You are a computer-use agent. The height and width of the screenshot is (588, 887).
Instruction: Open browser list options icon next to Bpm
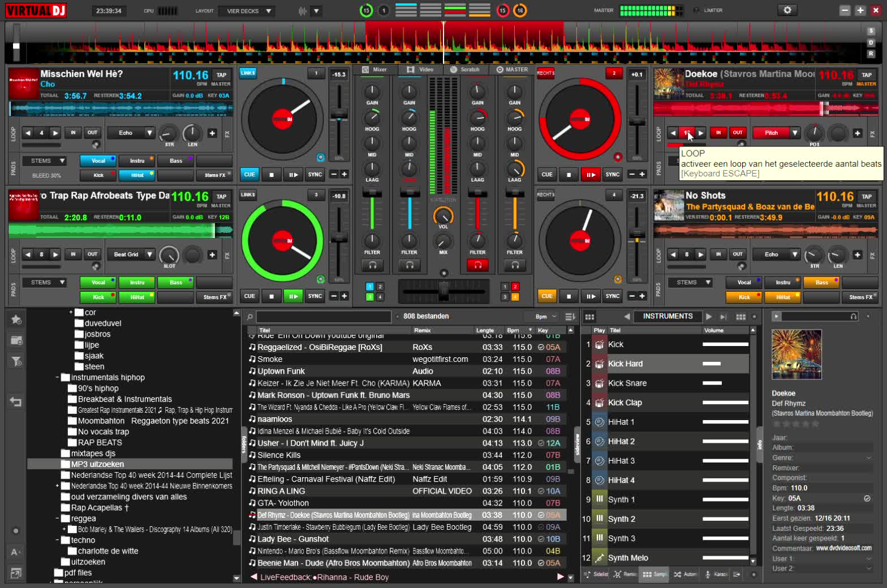[570, 317]
